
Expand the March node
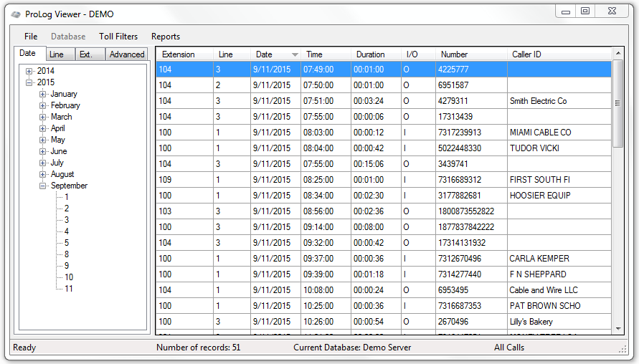(42, 117)
